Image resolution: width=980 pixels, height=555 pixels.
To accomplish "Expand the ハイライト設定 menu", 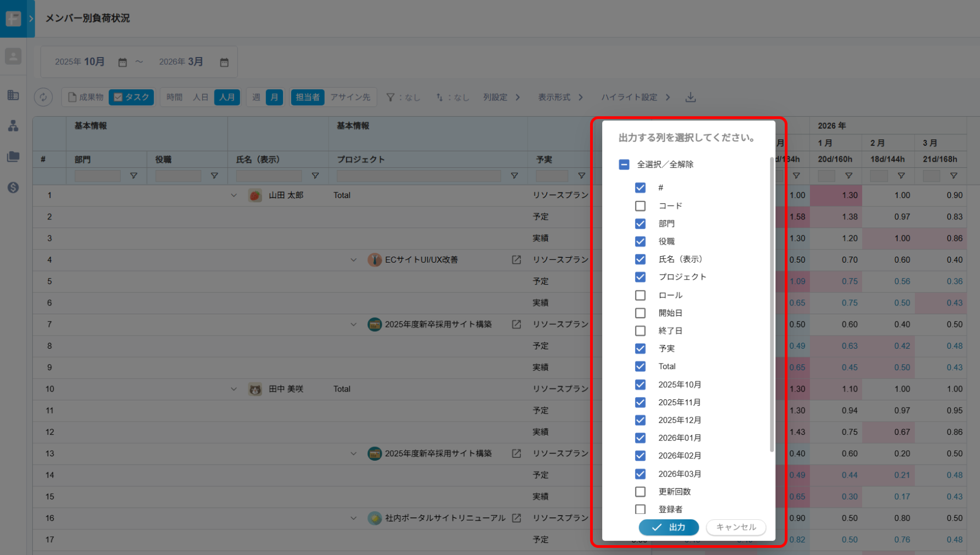I will (636, 97).
